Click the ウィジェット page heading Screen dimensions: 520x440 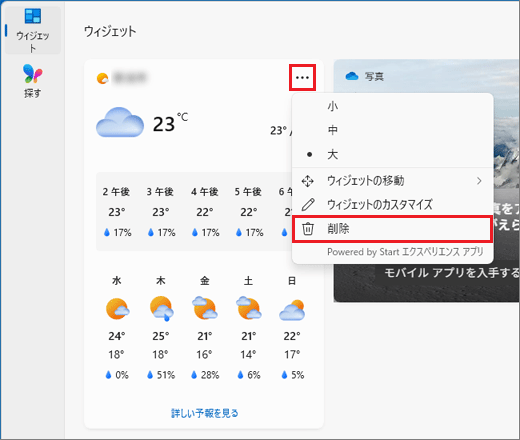pyautogui.click(x=110, y=31)
